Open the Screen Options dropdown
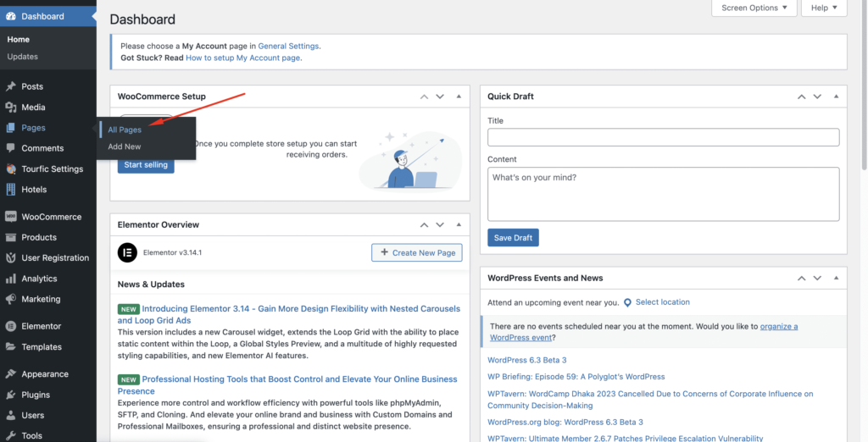The image size is (868, 442). [754, 8]
